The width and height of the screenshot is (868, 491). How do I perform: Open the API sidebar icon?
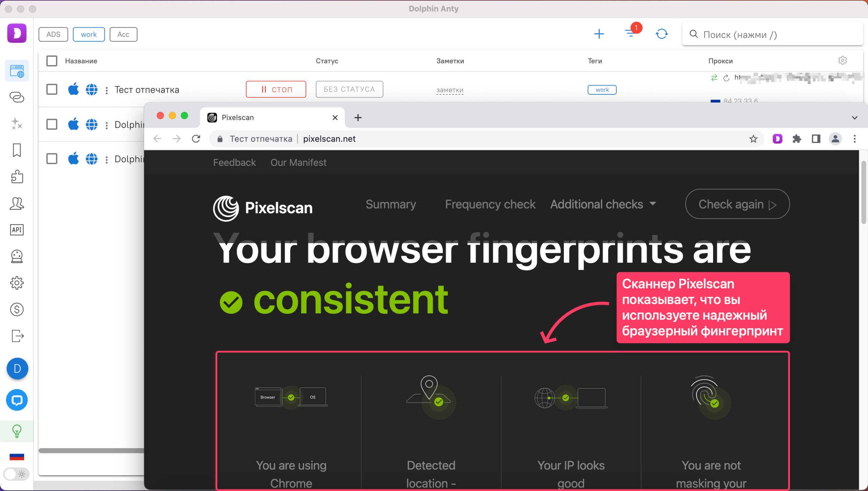pos(17,230)
